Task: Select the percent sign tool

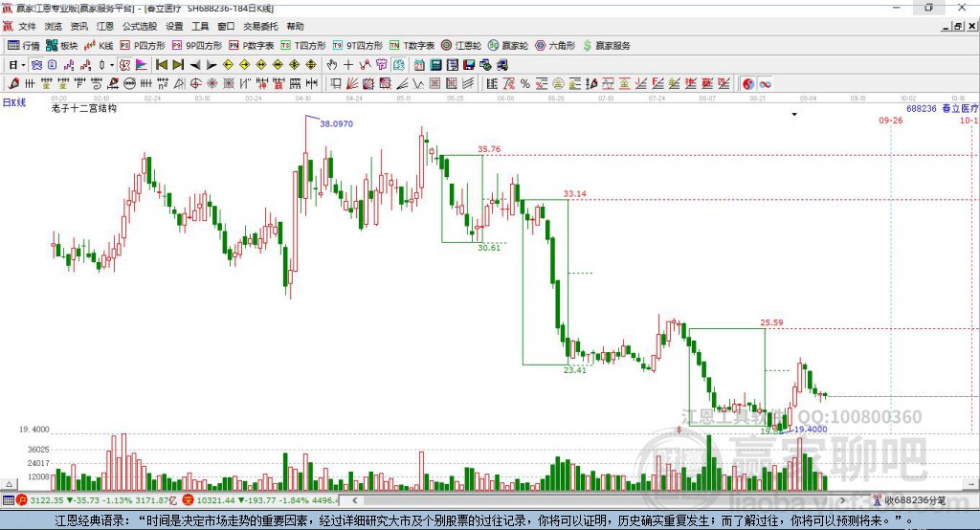Action: click(525, 84)
